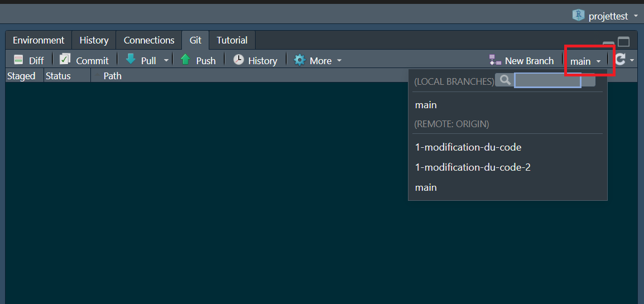
Task: Click the Commit button with checkmark icon
Action: [84, 60]
